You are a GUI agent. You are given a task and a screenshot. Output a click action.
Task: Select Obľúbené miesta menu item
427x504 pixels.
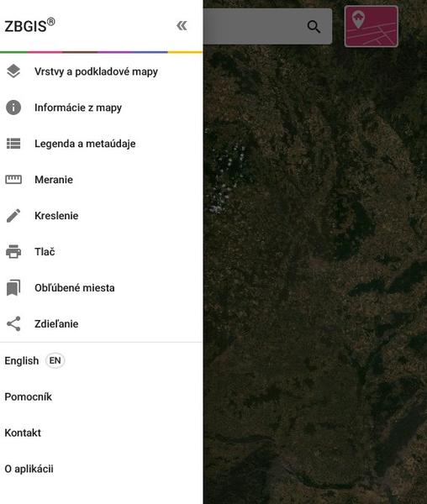click(x=75, y=287)
